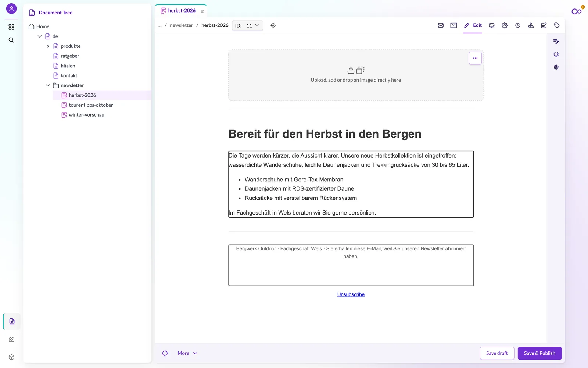Open the assets camera icon in sidebar
Image resolution: width=588 pixels, height=368 pixels.
[12, 339]
